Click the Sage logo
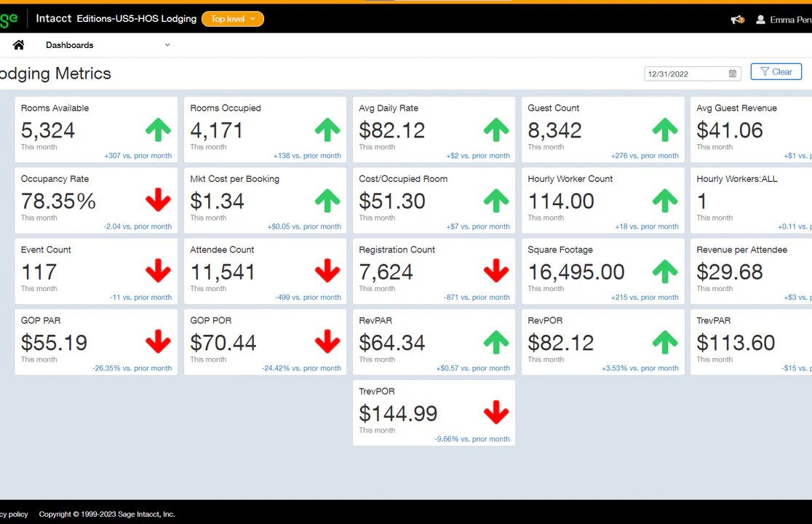The image size is (812, 524). [x=9, y=20]
